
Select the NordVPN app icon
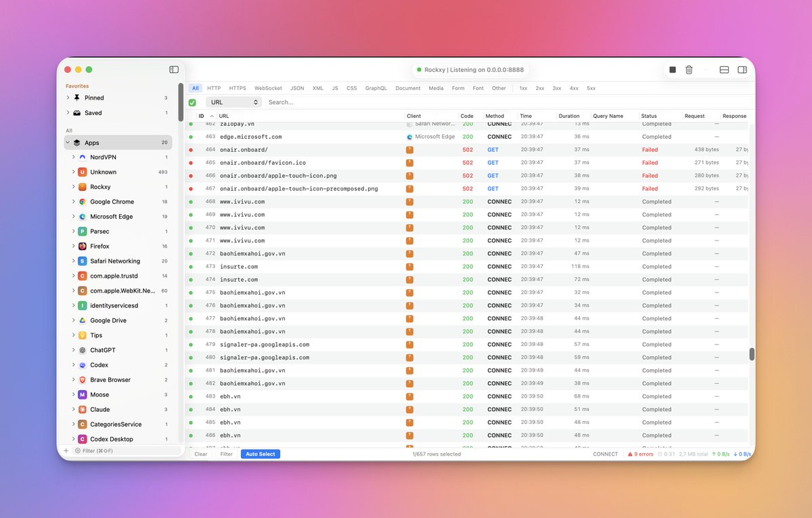tap(83, 157)
